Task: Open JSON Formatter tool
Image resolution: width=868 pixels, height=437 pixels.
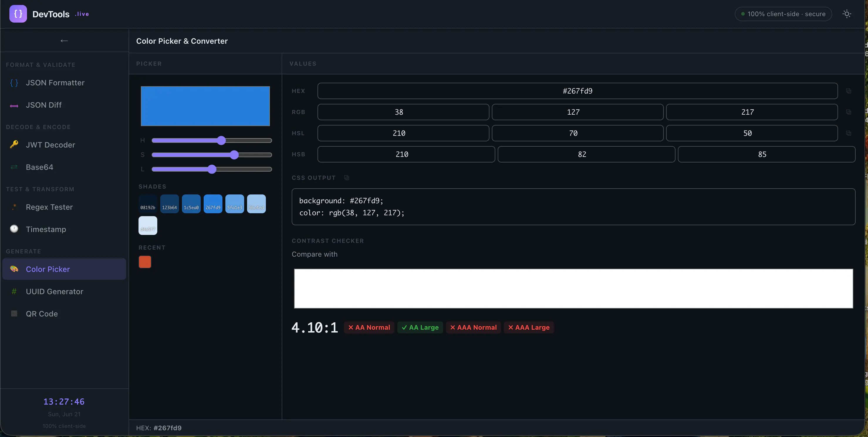Action: (64, 83)
